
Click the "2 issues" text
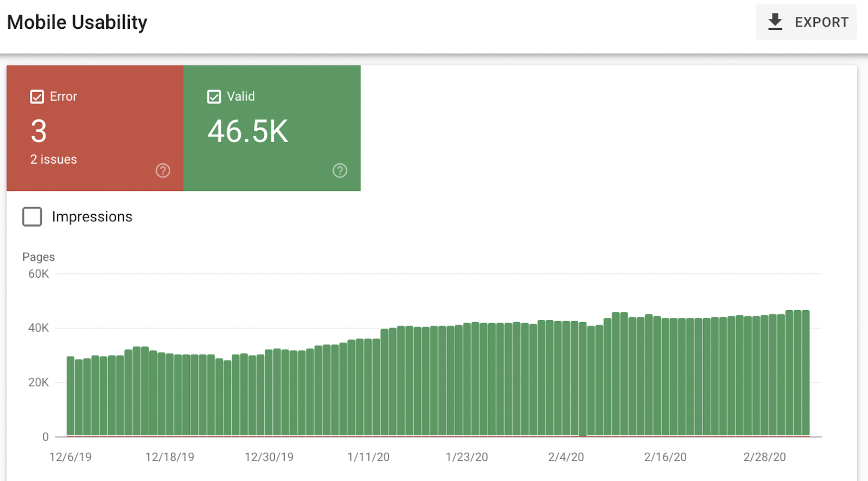54,159
